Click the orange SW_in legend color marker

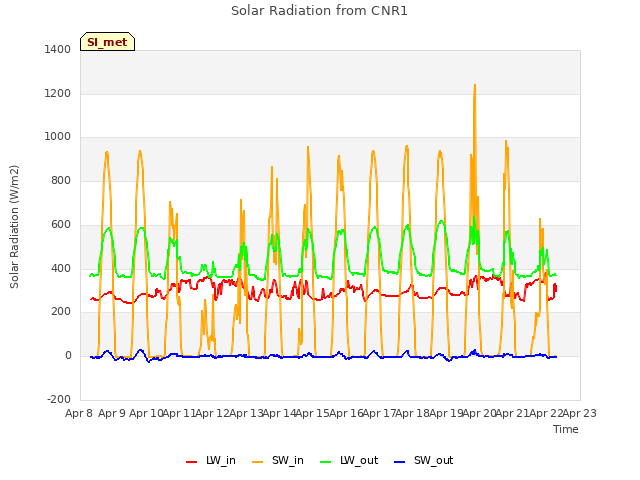[258, 462]
